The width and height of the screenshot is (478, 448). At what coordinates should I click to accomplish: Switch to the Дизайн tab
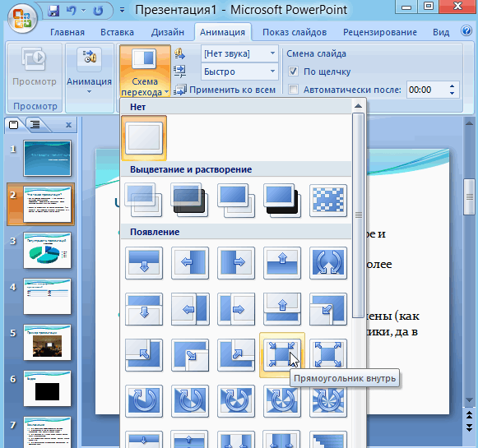pos(168,32)
